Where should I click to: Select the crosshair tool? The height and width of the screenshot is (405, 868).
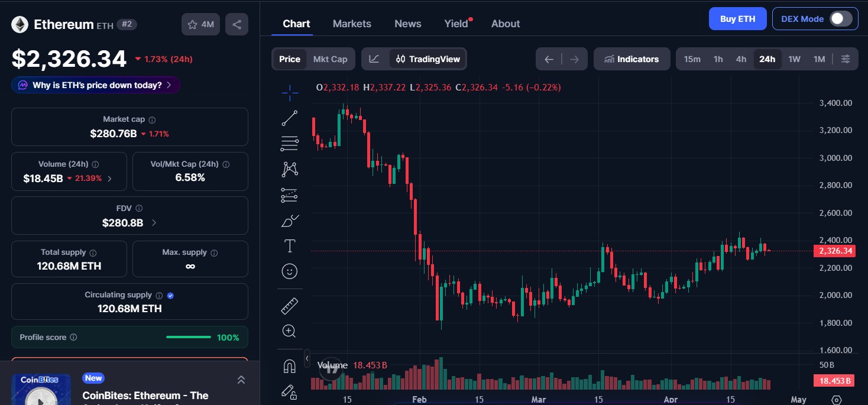pos(289,93)
